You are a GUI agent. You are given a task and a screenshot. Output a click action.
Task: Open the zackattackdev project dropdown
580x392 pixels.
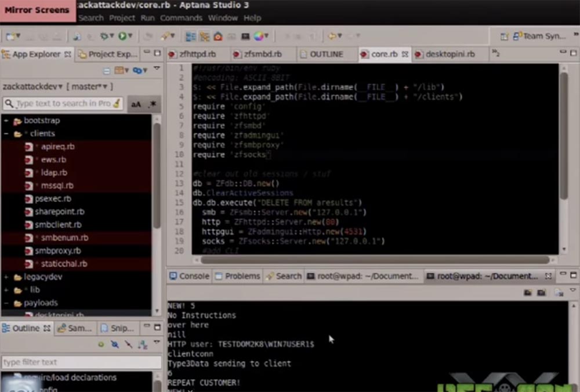[32, 87]
